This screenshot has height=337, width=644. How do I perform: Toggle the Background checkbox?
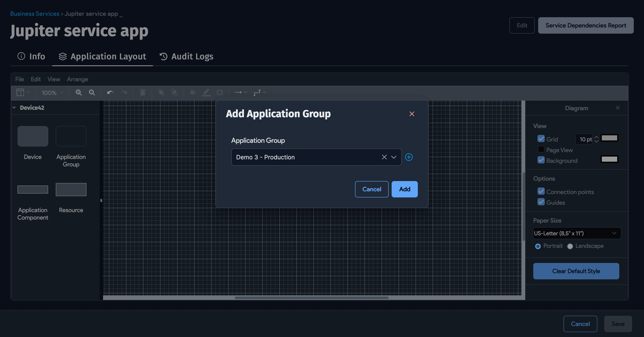[x=541, y=160]
